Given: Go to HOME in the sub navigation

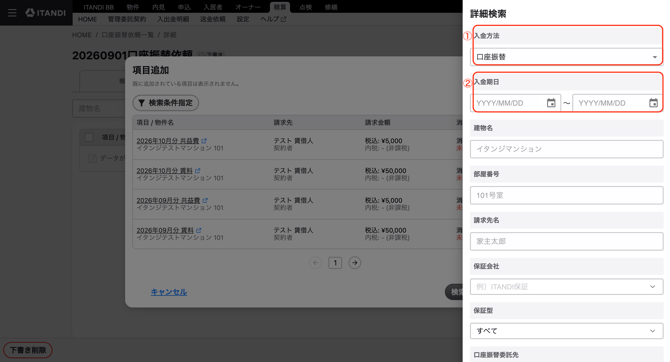Looking at the screenshot, I should 87,19.
